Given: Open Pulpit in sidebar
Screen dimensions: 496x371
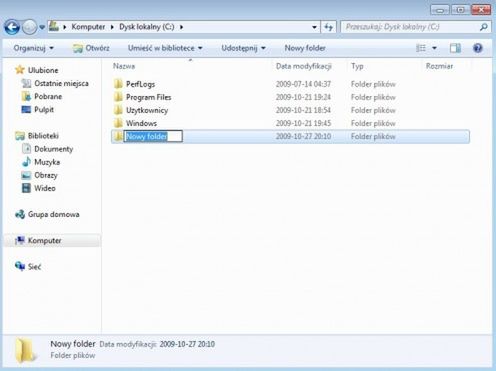Looking at the screenshot, I should [x=44, y=109].
